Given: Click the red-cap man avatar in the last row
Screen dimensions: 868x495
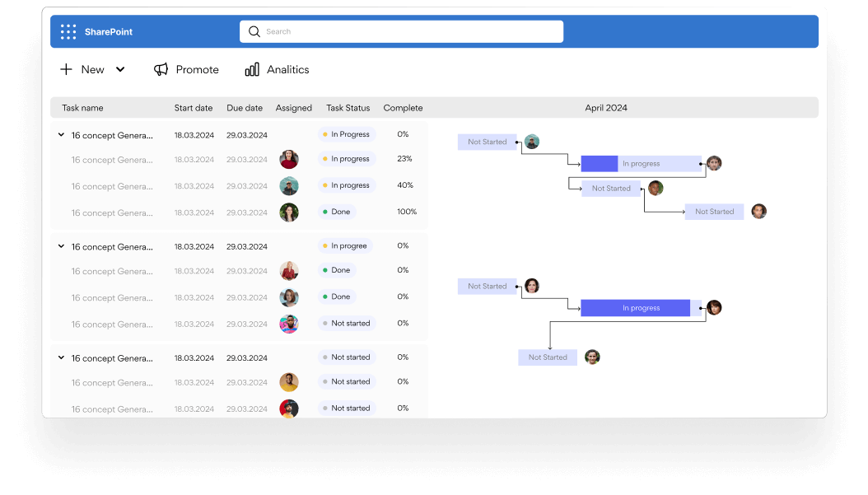Looking at the screenshot, I should [289, 409].
